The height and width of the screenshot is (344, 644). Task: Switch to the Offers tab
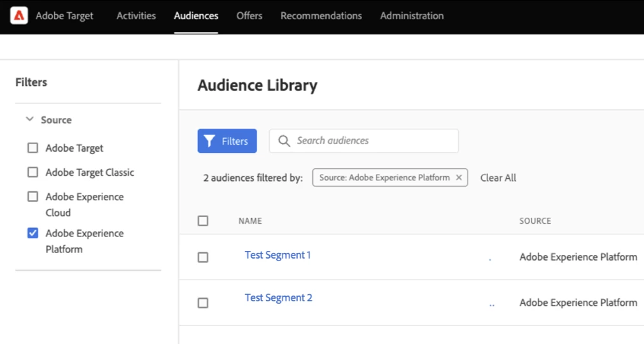[249, 16]
